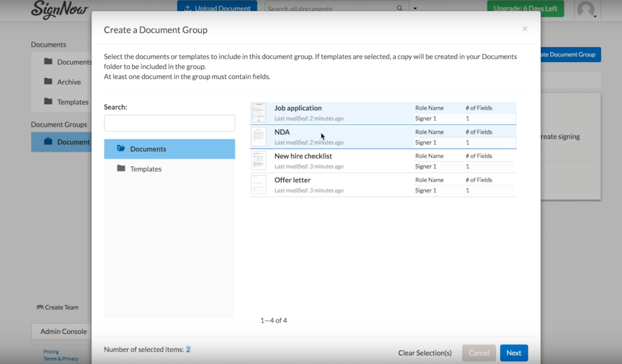Viewport: 622px width, 364px height.
Task: Open the NDA document thumbnail
Action: tap(258, 137)
